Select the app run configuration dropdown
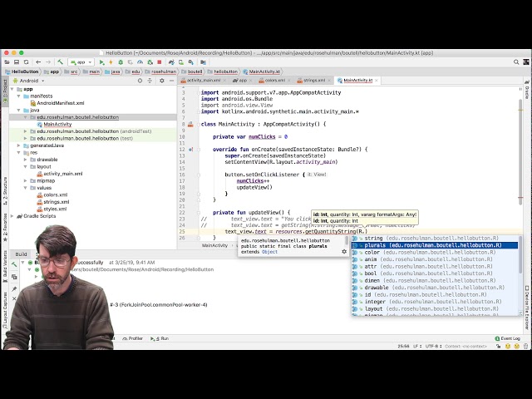532x399 pixels. (x=81, y=62)
